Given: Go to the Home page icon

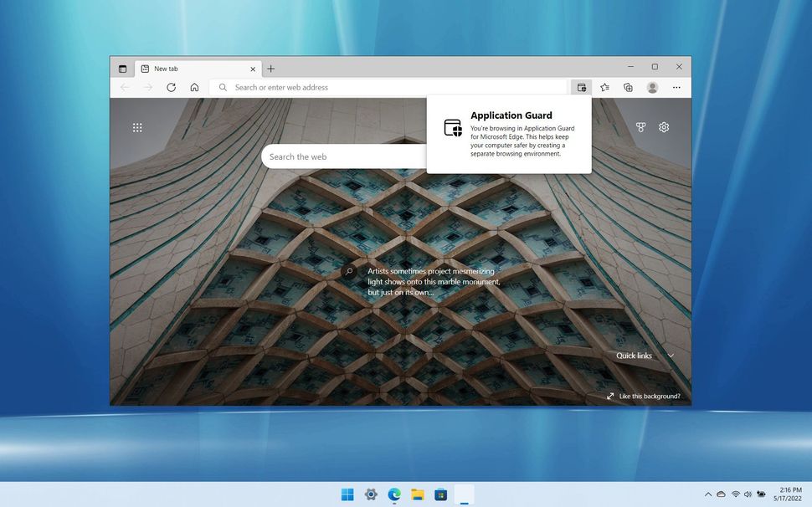Looking at the screenshot, I should 194,87.
